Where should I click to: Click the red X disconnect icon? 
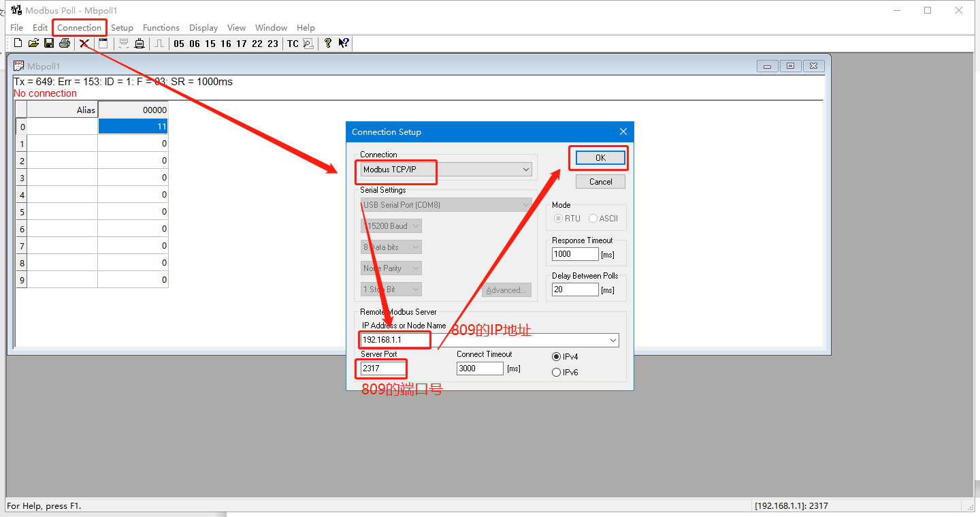coord(84,44)
